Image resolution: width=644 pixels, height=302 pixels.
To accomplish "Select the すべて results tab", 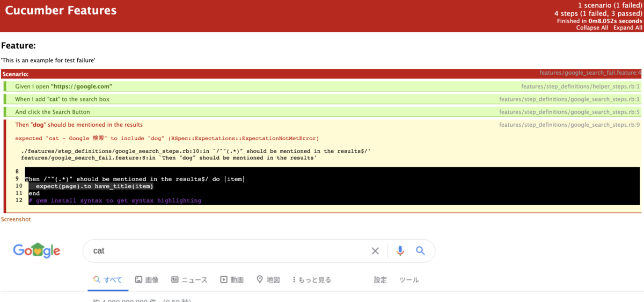I will tap(108, 280).
